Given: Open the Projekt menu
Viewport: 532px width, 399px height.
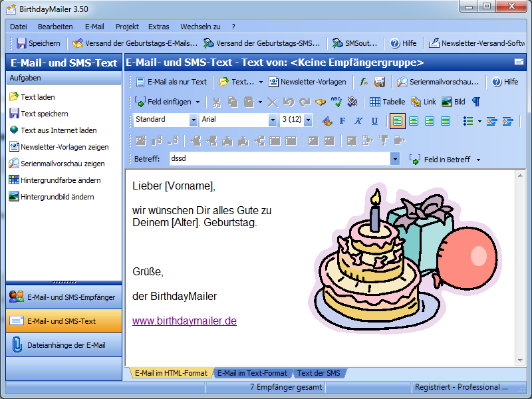Looking at the screenshot, I should 127,27.
